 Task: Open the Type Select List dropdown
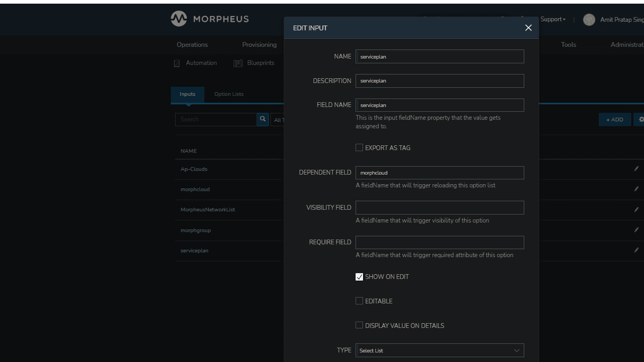(x=439, y=350)
